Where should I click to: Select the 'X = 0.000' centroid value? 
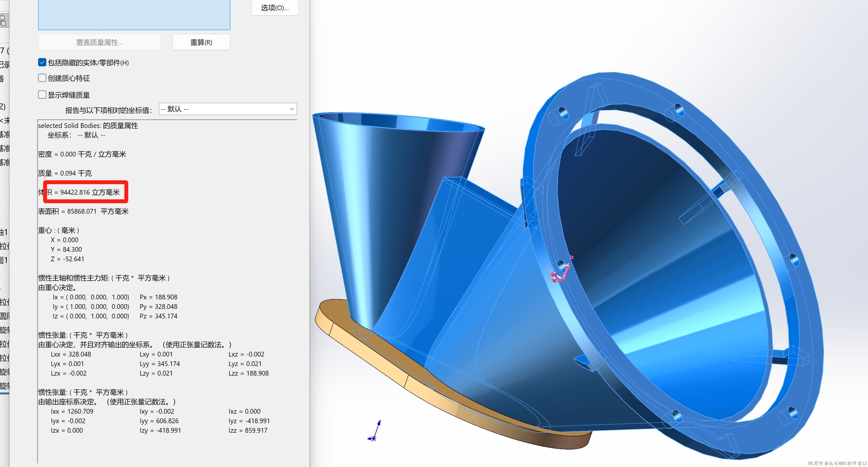(x=64, y=240)
